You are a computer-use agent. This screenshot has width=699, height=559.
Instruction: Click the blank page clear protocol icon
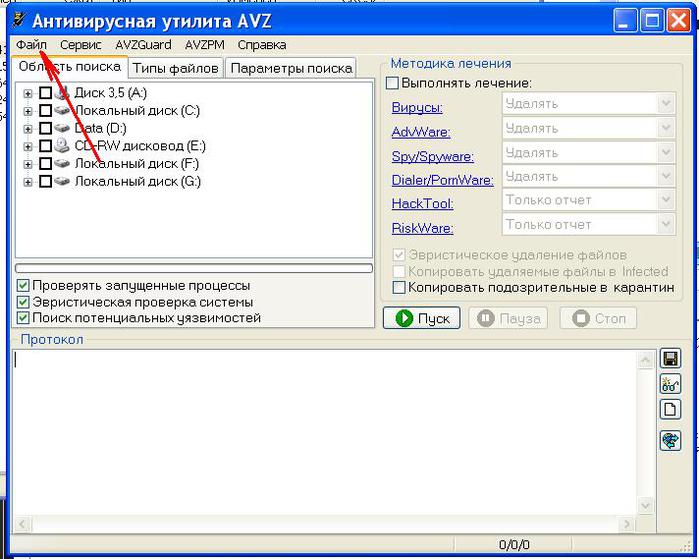click(670, 409)
